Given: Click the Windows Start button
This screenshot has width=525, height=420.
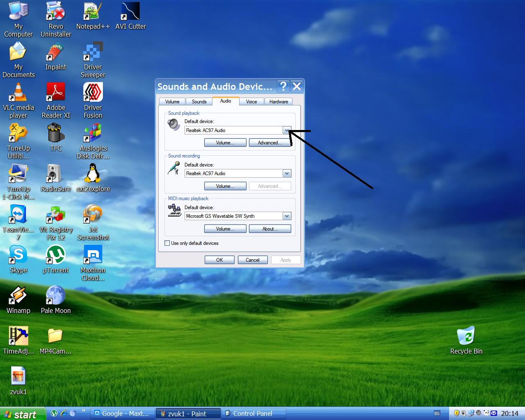Looking at the screenshot, I should pos(21,414).
